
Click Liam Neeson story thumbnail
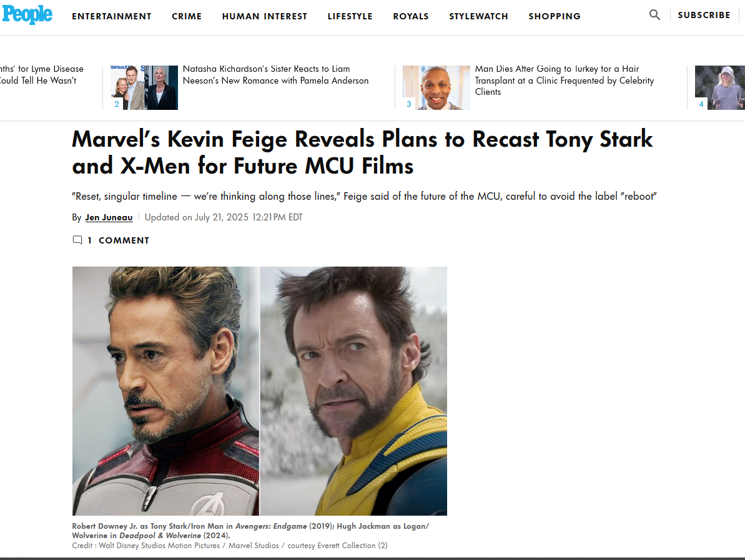(144, 87)
